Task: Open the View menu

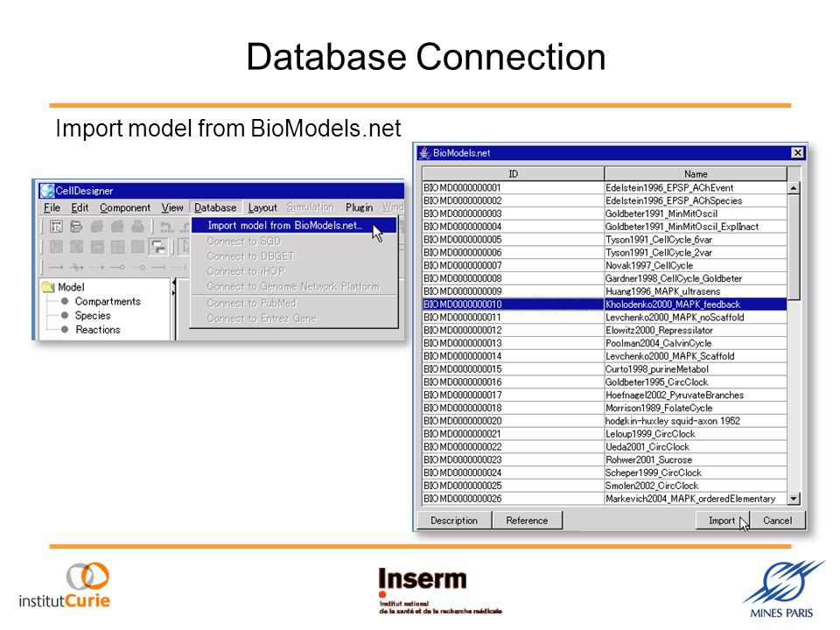Action: tap(172, 207)
